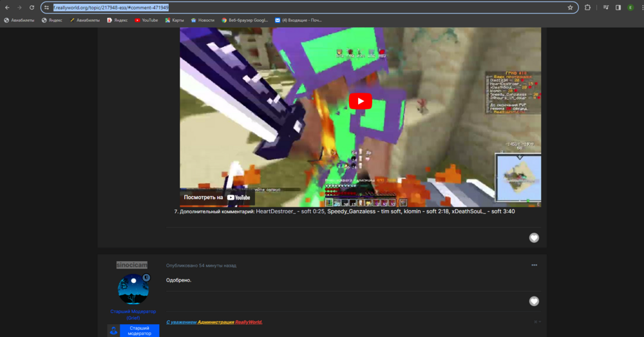Viewport: 644px width, 337px height.
Task: Click Посмотреть на YouTube button
Action: (x=217, y=197)
